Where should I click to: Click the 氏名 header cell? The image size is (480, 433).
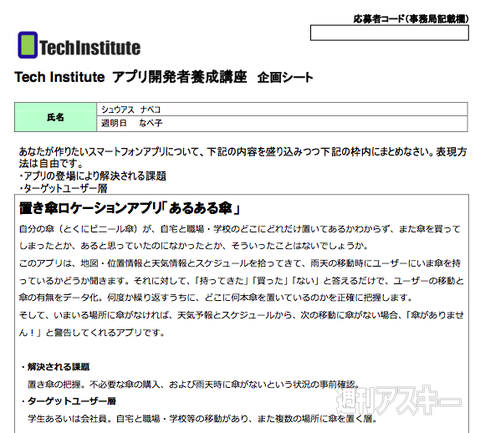click(x=55, y=117)
